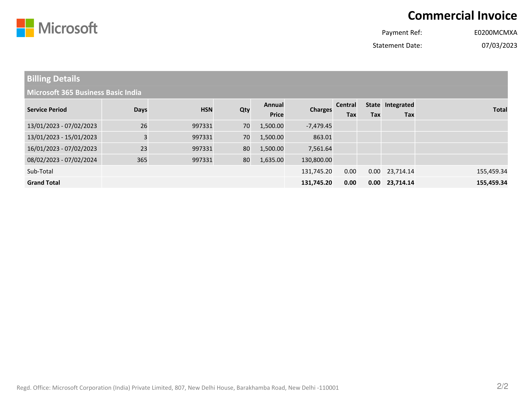Click Grand Total integrated tax 23,714.14

point(400,183)
